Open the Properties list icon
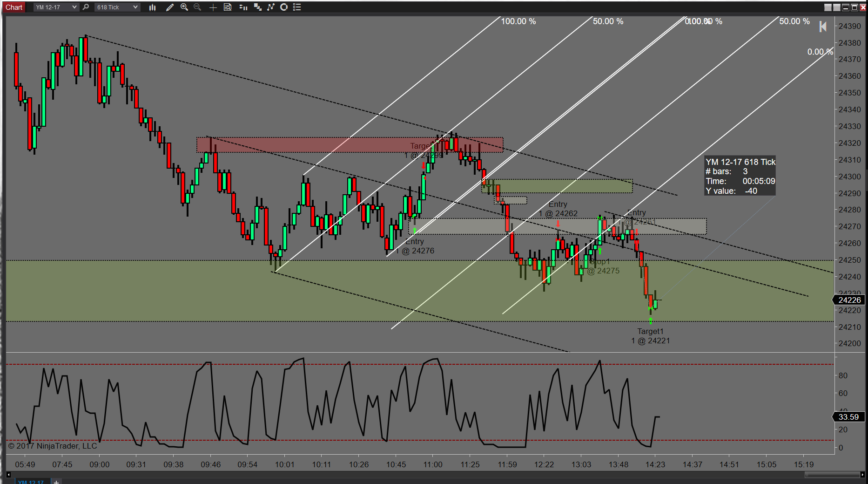The width and height of the screenshot is (868, 484). tap(297, 7)
